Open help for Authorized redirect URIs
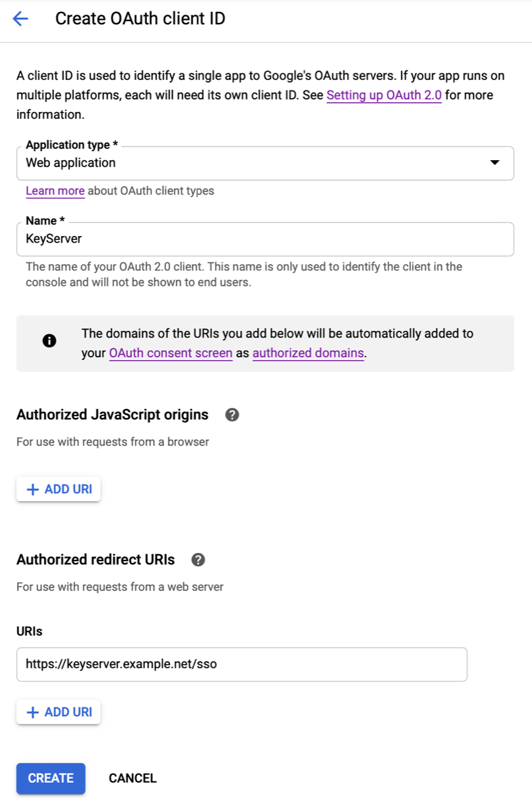Image resolution: width=532 pixels, height=809 pixels. (x=198, y=560)
